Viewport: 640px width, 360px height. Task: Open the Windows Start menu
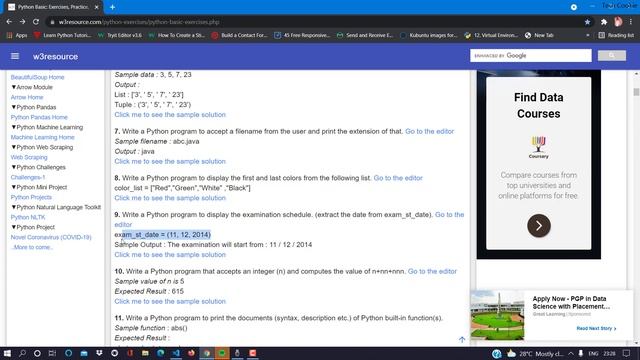tap(7, 353)
